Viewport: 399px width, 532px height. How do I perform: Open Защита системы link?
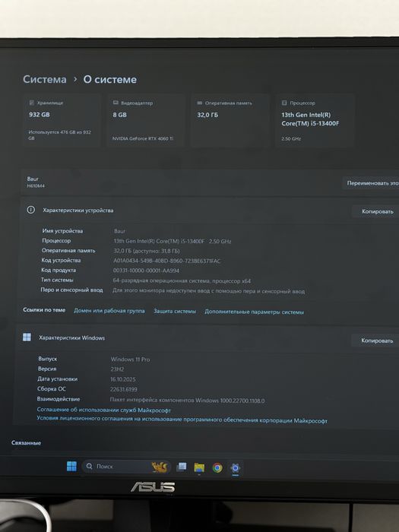click(x=175, y=311)
